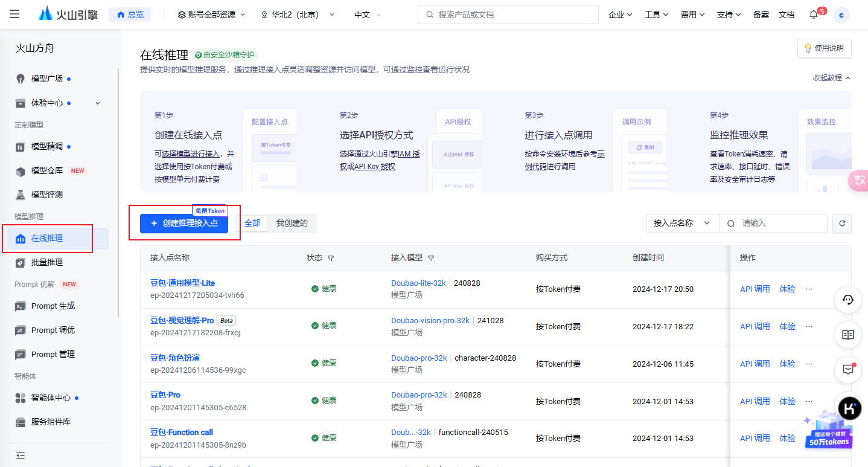
Task: Open the user avatar 'c' menu
Action: 841,14
